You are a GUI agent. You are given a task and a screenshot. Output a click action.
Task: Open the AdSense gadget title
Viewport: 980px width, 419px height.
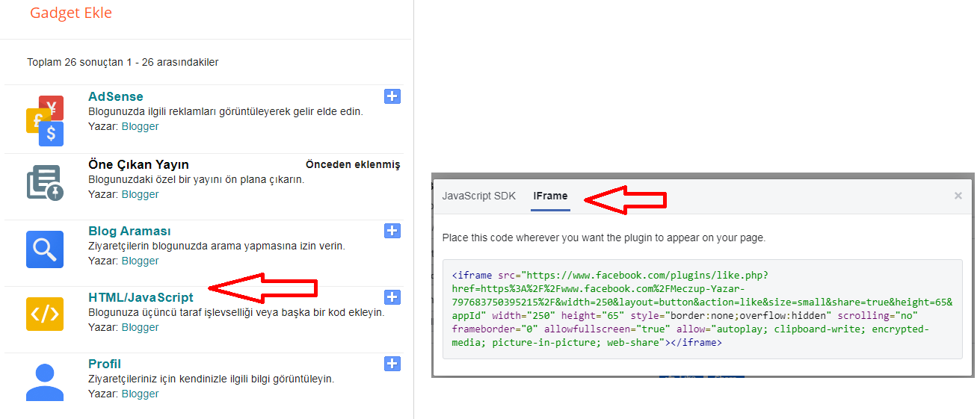click(116, 96)
